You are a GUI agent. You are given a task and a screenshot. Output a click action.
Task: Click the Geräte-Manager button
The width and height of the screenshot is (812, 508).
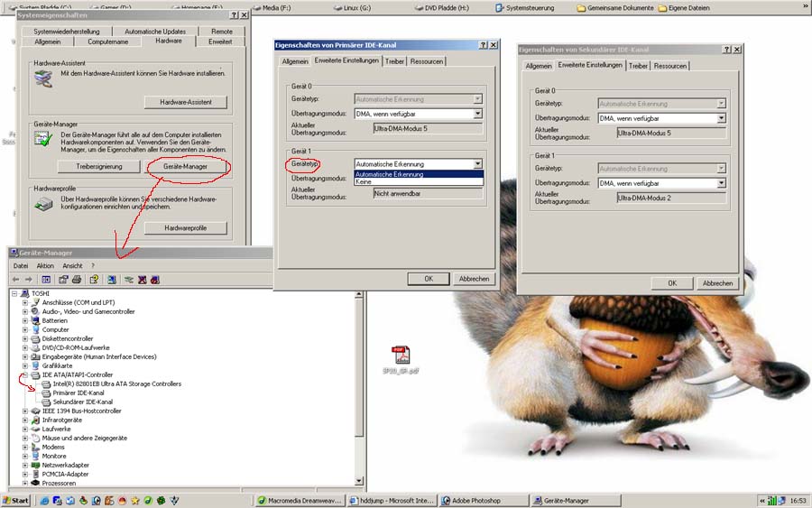(185, 167)
